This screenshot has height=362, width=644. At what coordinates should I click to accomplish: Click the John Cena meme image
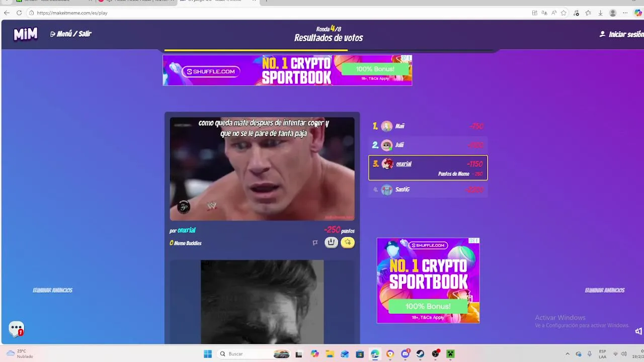click(262, 169)
